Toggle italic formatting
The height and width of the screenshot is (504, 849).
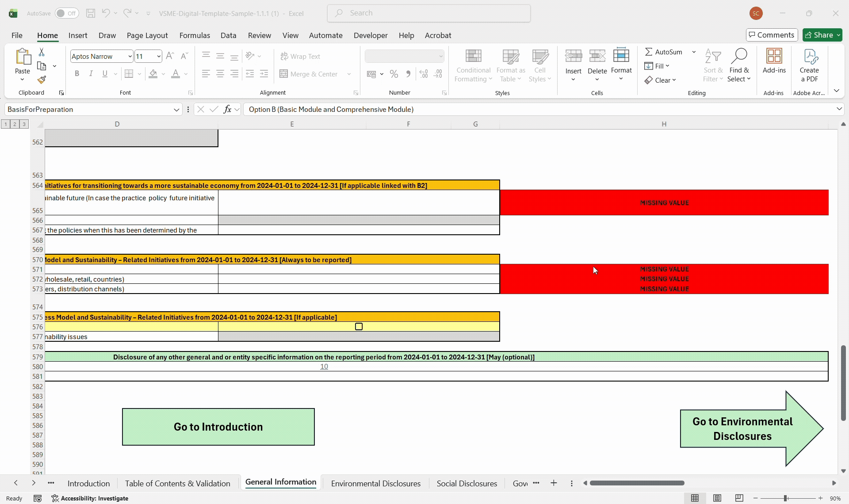tap(91, 74)
